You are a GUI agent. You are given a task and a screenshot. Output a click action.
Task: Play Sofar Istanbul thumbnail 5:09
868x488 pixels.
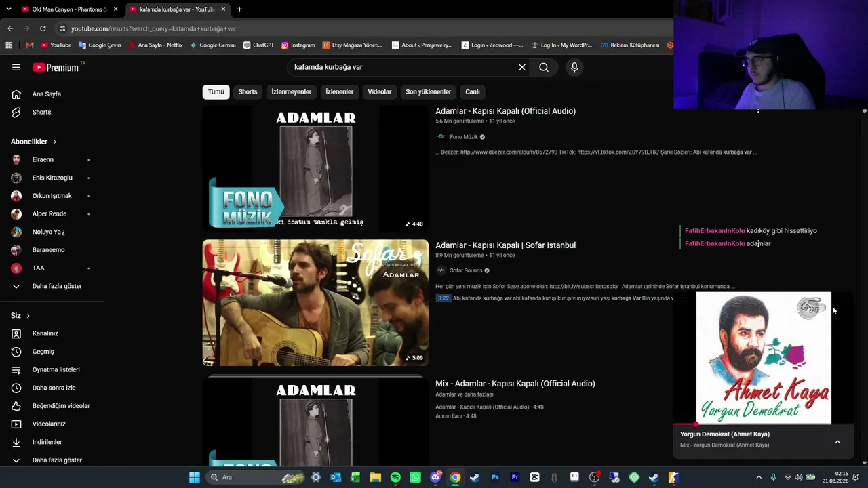315,303
